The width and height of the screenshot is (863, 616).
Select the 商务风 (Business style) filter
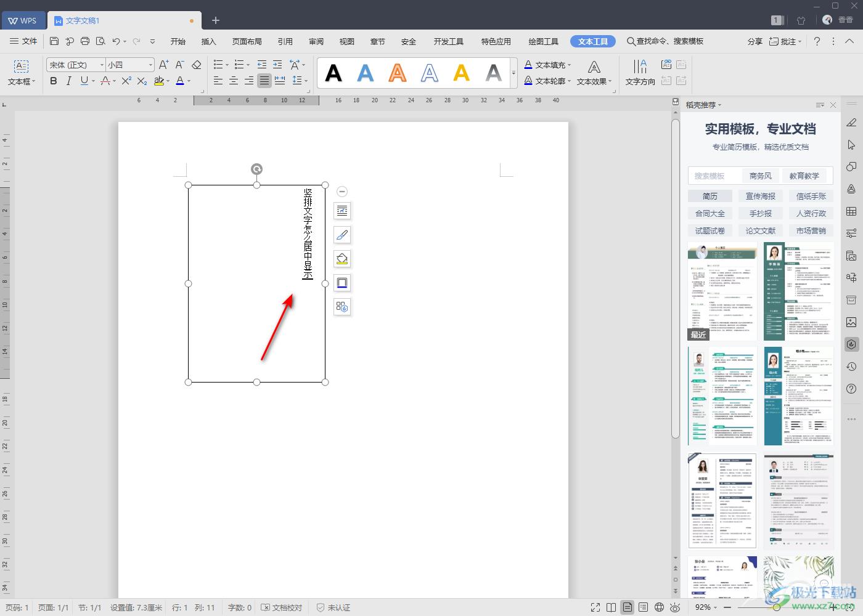point(761,176)
